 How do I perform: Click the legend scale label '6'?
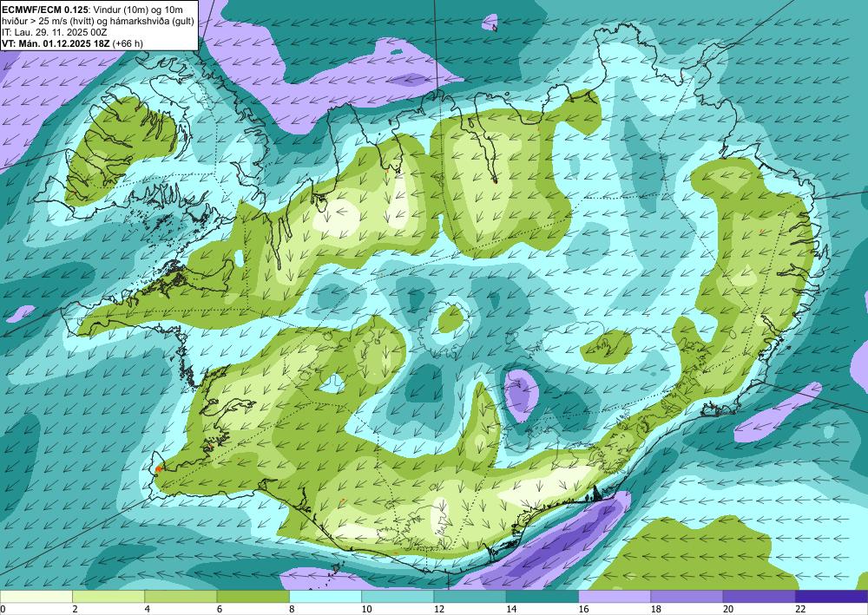tap(220, 609)
